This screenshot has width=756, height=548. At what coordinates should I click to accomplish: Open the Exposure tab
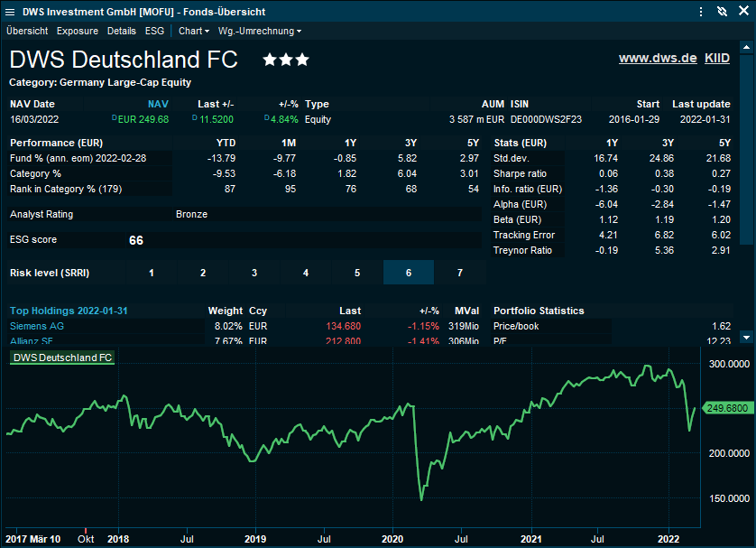pos(78,31)
